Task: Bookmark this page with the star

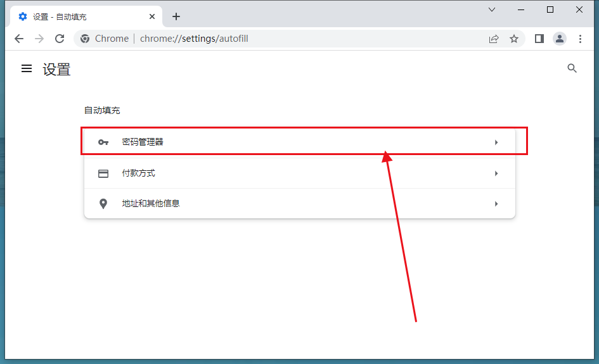Action: tap(514, 39)
